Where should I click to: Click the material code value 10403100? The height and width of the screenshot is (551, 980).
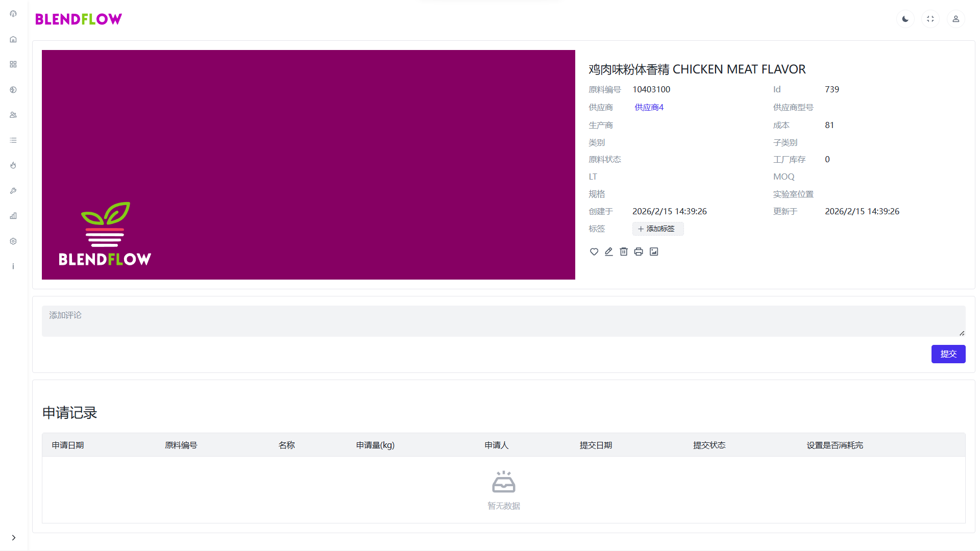651,89
